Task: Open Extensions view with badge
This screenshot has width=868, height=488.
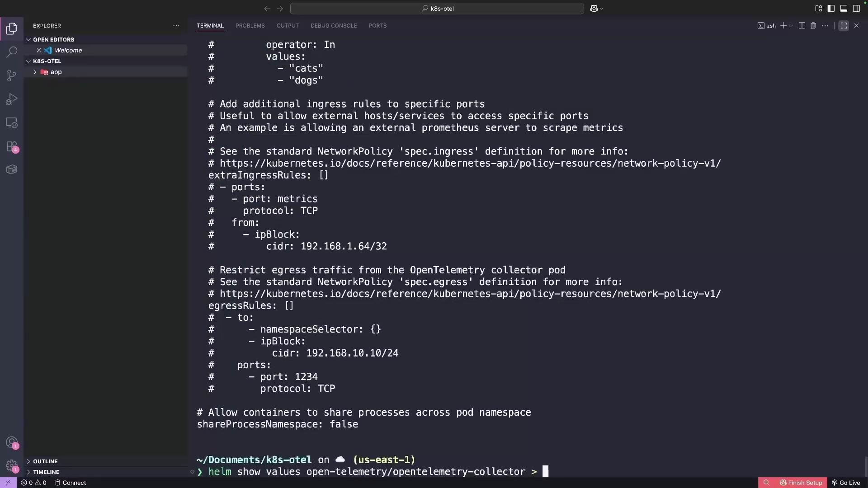Action: 12,146
